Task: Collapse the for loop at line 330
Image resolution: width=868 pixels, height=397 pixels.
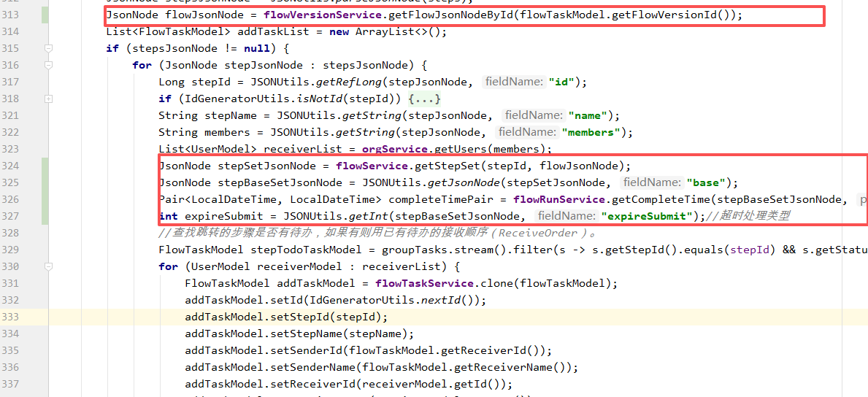Action: tap(49, 266)
